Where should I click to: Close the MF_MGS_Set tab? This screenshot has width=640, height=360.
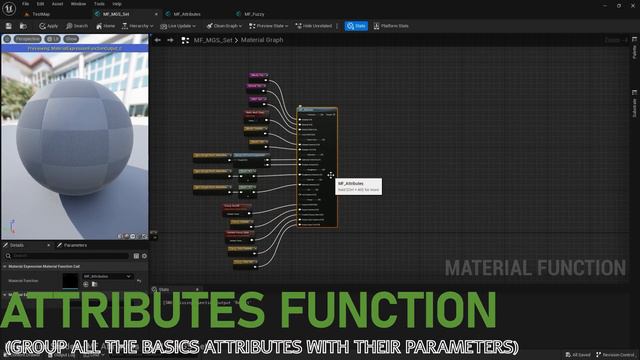pos(156,14)
